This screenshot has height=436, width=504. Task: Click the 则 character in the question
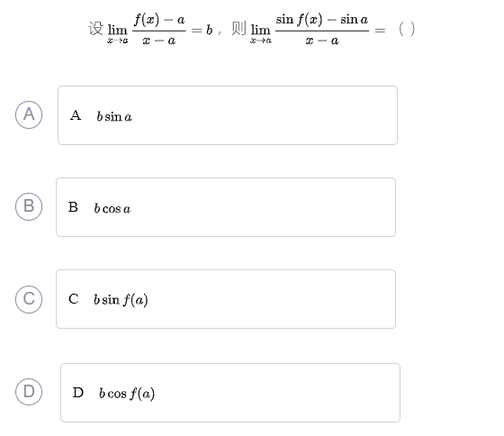coord(238,28)
